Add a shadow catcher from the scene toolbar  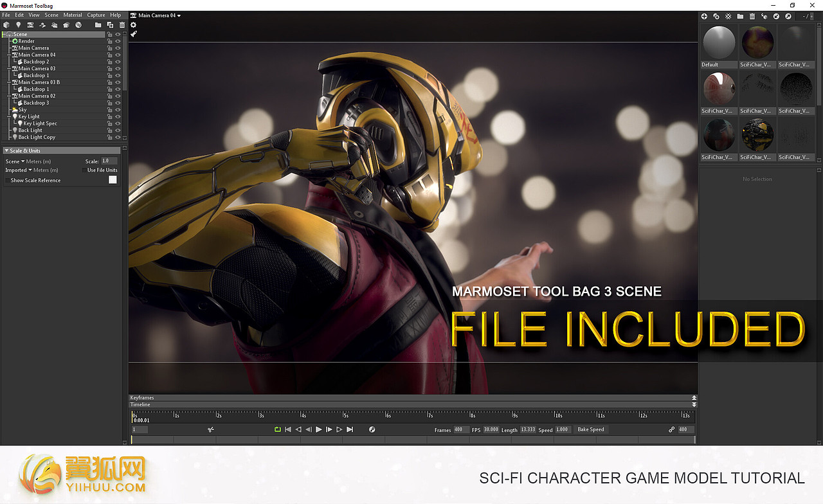[66, 25]
